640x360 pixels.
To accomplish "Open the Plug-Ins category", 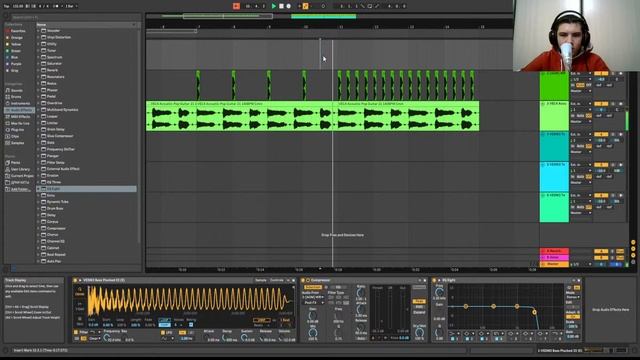I will 15,130.
